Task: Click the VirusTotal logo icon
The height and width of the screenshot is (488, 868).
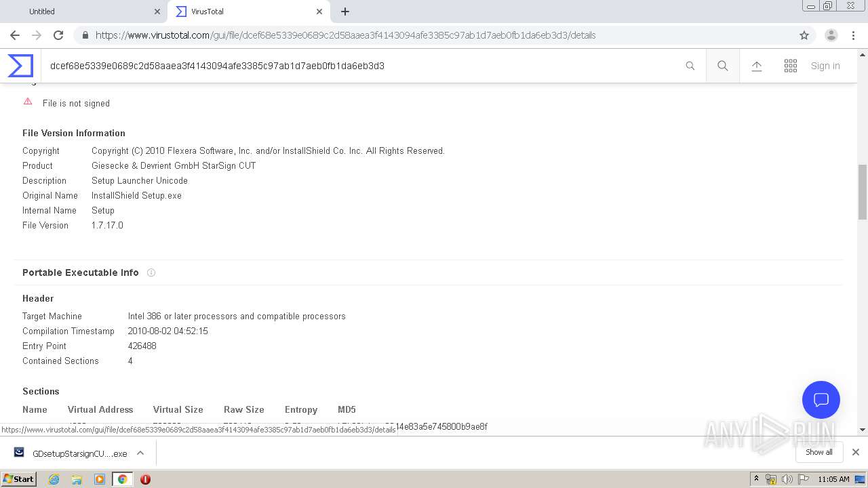Action: pos(20,66)
